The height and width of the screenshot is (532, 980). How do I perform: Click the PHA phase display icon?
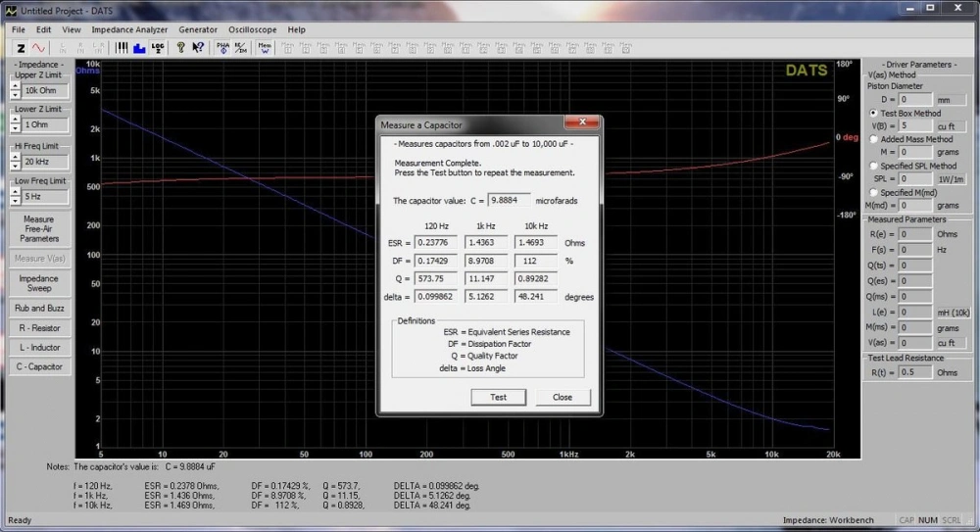(x=222, y=47)
